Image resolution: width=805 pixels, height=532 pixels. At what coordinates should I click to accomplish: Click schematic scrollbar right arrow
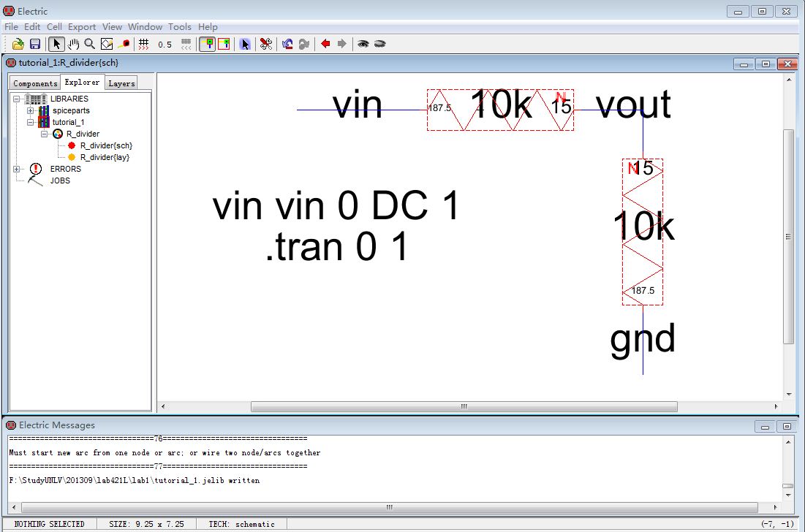[776, 406]
